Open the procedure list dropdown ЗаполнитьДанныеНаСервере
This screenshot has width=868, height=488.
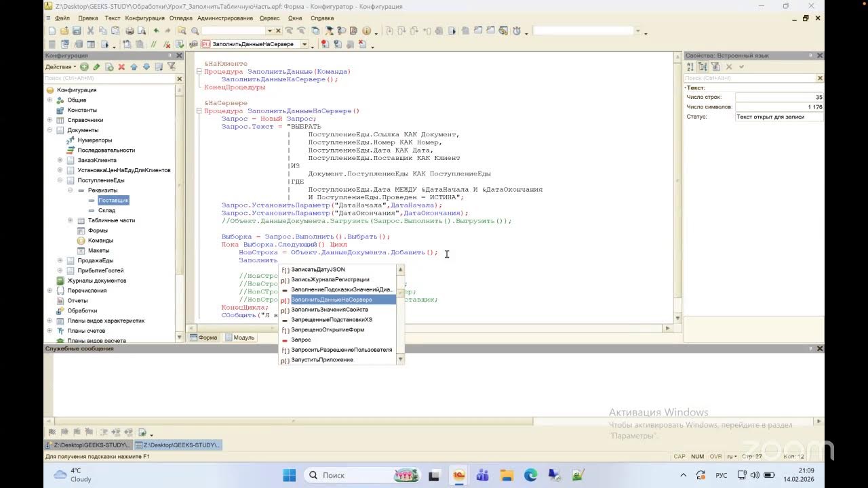(x=304, y=44)
